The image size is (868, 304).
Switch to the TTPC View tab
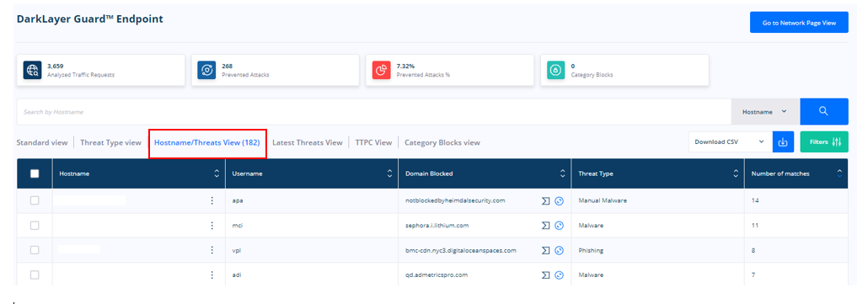click(373, 142)
